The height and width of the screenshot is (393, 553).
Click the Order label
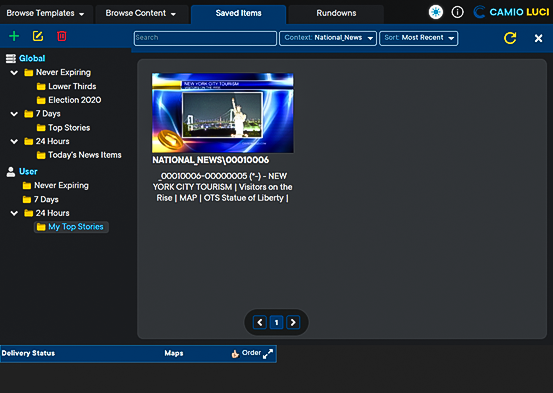pos(251,353)
